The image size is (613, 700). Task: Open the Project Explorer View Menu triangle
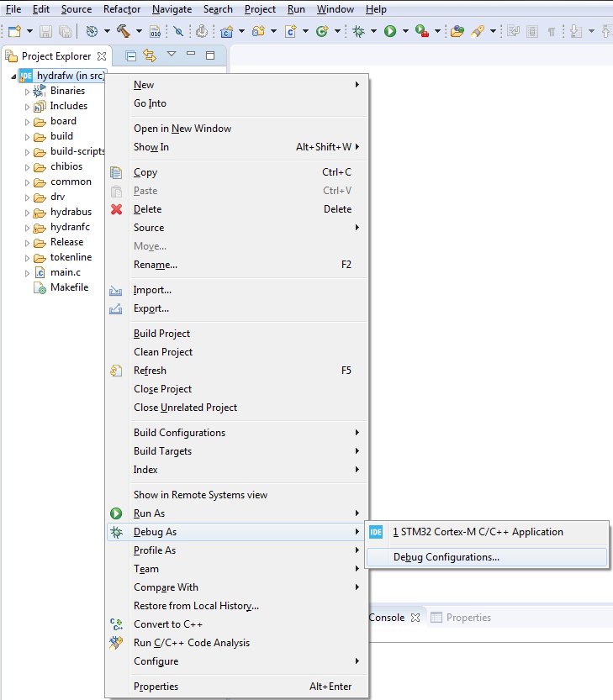[x=172, y=54]
